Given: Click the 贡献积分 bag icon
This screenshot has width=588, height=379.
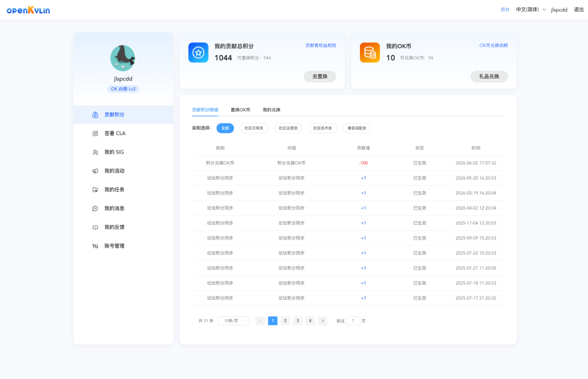Looking at the screenshot, I should (x=95, y=115).
